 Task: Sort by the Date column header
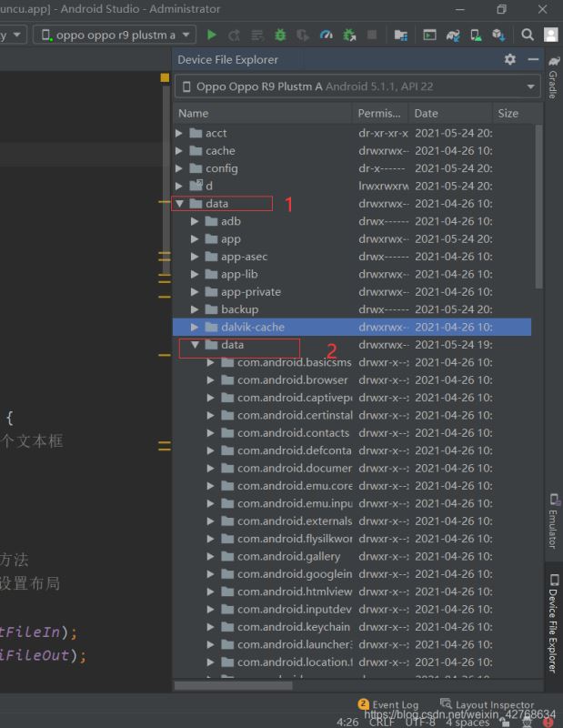(x=450, y=113)
